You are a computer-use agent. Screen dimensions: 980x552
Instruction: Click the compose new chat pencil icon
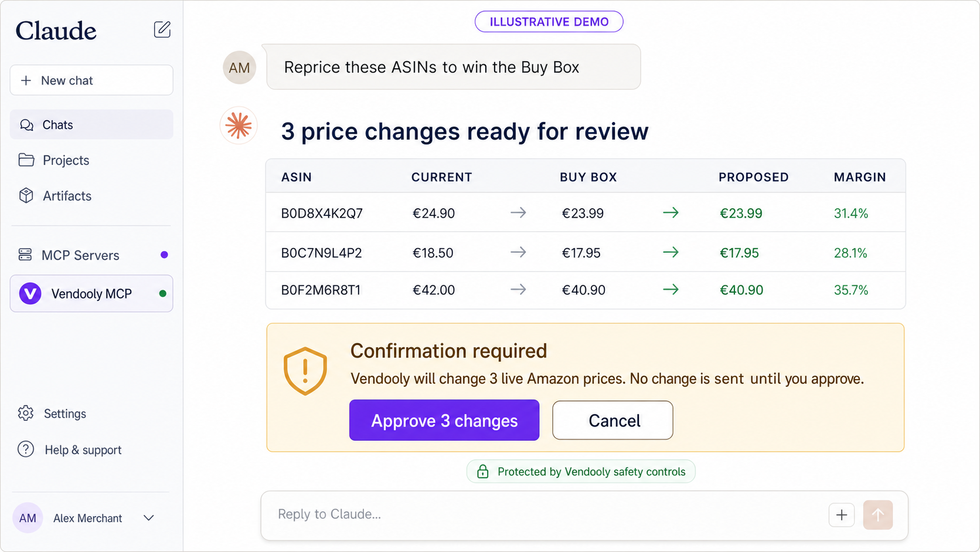coord(162,29)
